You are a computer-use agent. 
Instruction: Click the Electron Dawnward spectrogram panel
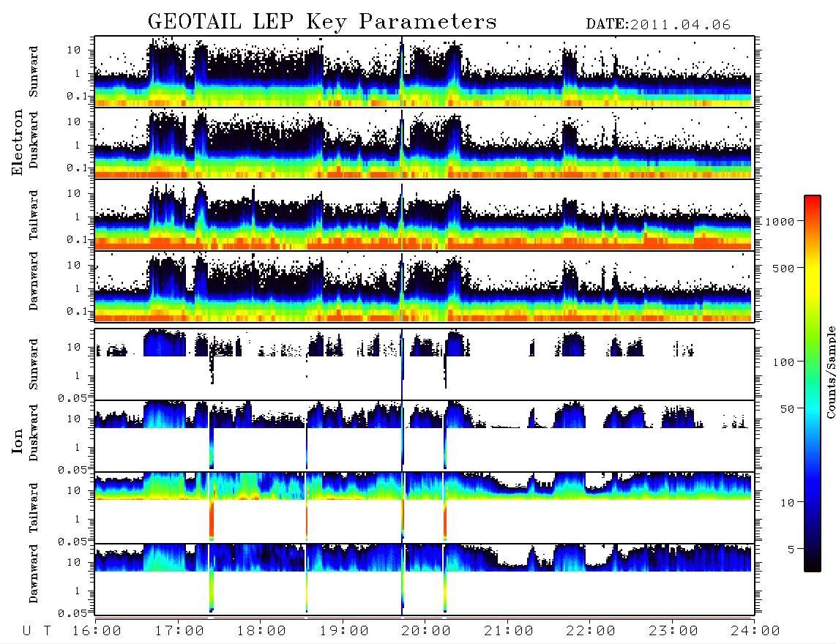[425, 286]
